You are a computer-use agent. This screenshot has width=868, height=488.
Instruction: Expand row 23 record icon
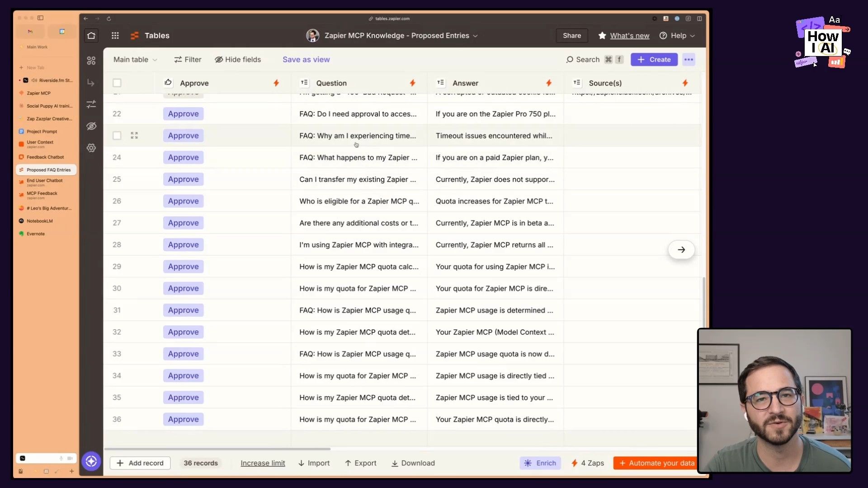[x=134, y=136]
